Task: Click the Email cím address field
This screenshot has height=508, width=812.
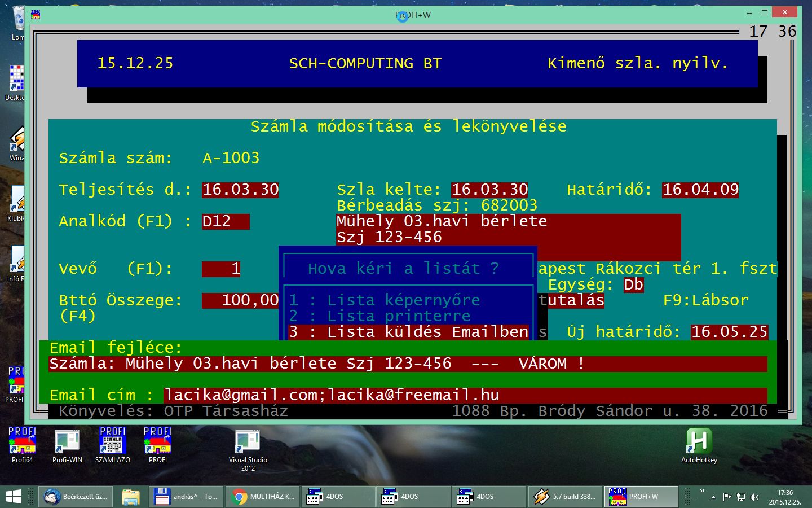Action: point(465,395)
